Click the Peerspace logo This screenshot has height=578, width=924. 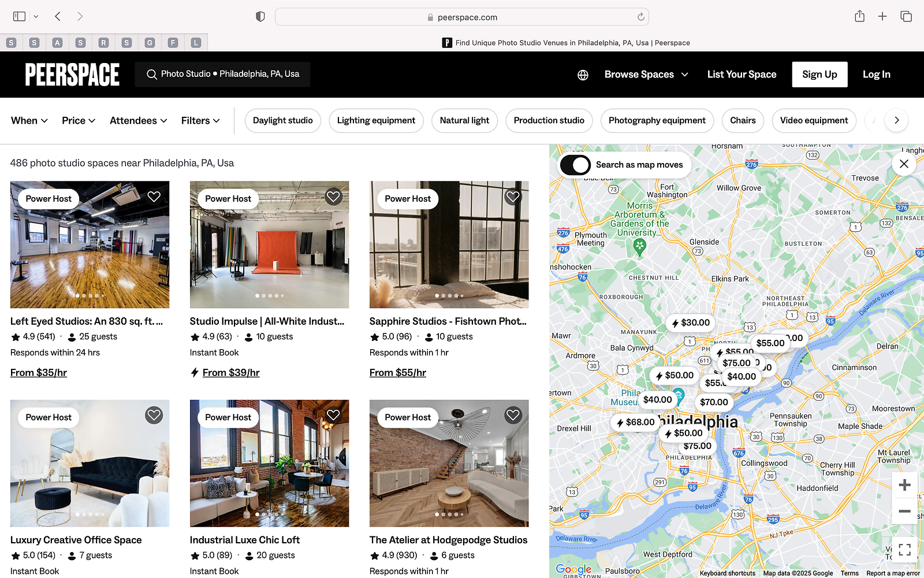[x=72, y=75]
